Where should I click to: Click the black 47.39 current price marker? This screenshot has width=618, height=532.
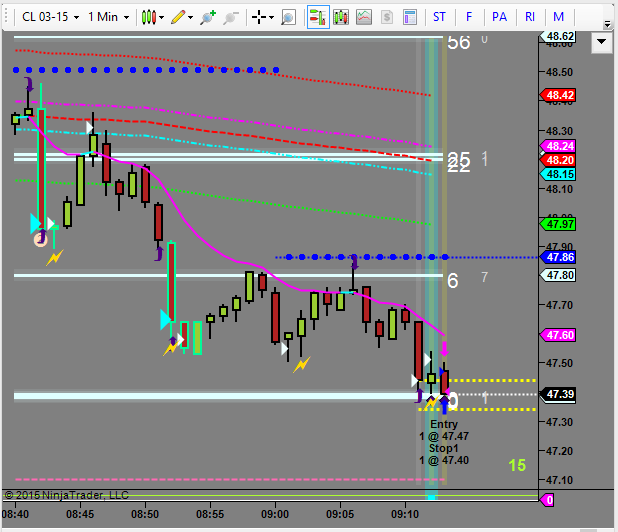[x=558, y=394]
